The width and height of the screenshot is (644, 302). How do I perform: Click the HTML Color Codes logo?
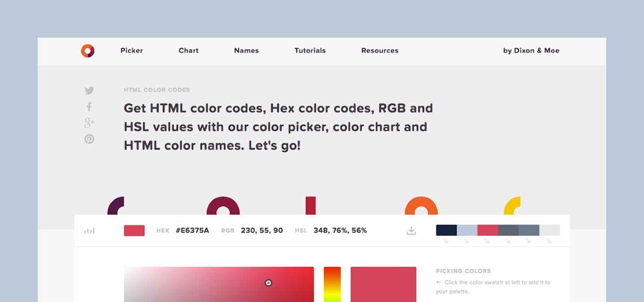[x=87, y=51]
